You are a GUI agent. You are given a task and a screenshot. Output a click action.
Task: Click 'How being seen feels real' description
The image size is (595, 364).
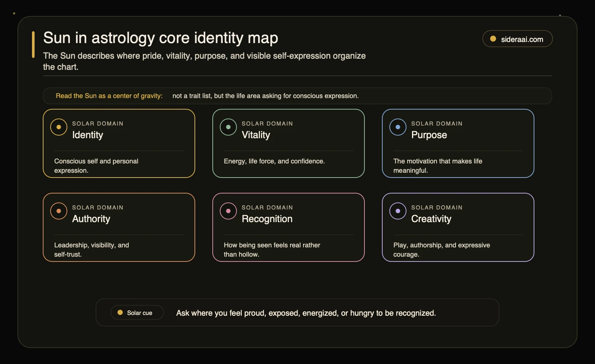[272, 250]
